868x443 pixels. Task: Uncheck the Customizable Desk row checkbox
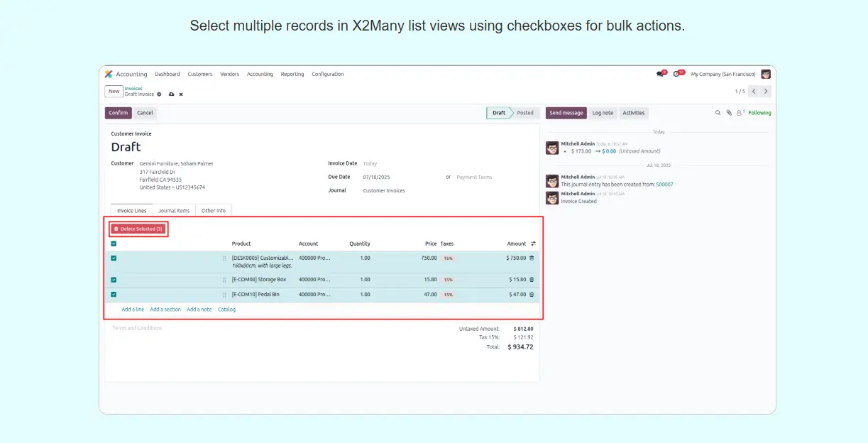(114, 258)
